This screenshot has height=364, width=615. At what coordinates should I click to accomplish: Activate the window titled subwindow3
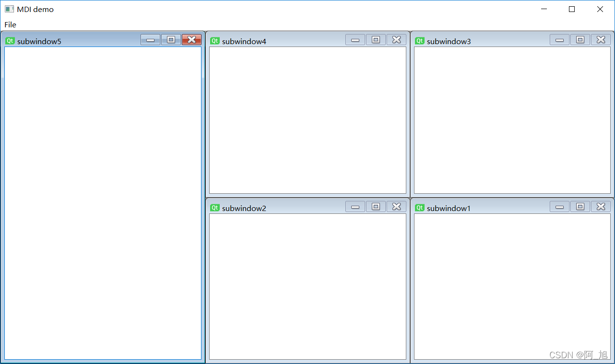pos(449,41)
